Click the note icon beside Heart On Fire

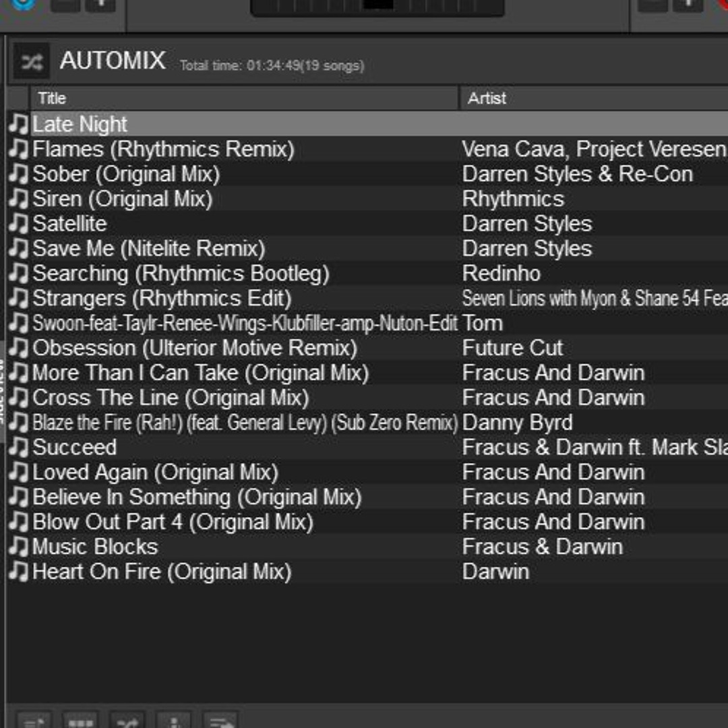click(x=19, y=572)
